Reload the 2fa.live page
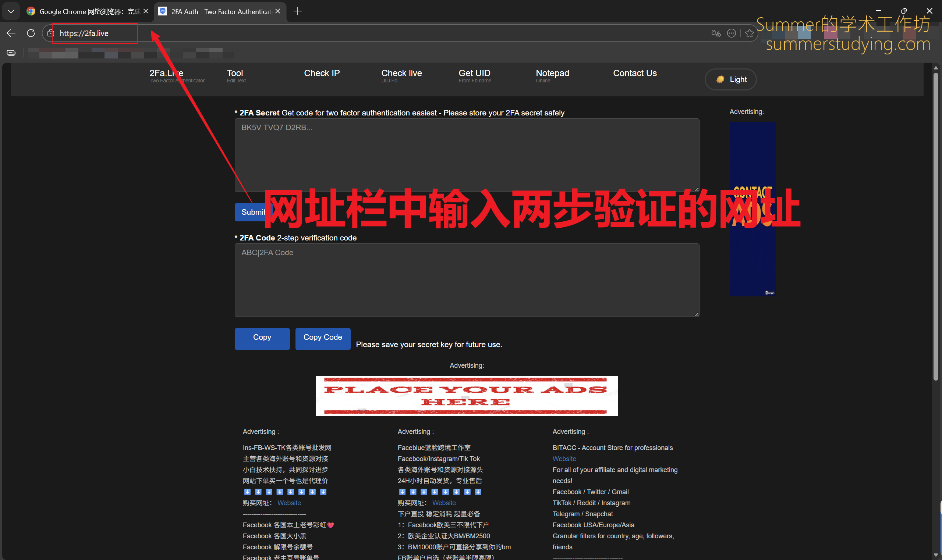Image resolution: width=942 pixels, height=560 pixels. [x=31, y=33]
